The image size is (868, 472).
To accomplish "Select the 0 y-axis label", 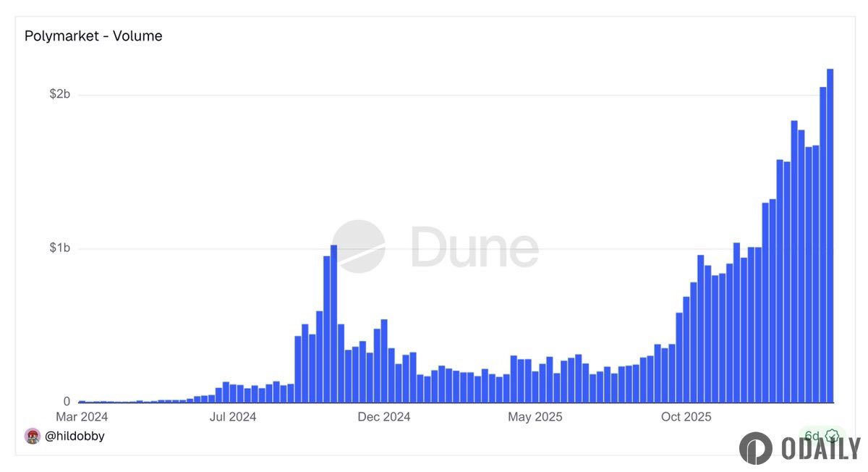I will [x=67, y=401].
